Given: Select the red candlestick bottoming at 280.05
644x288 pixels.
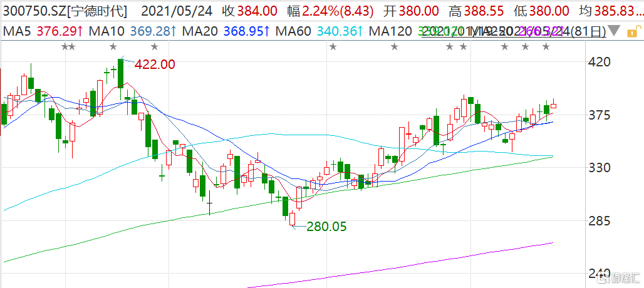Looking at the screenshot, I should [293, 219].
